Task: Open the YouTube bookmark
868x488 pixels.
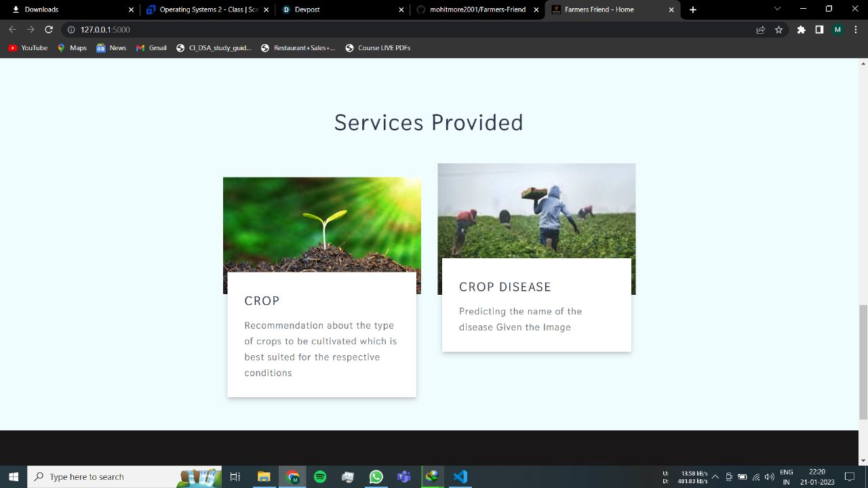Action: point(28,48)
